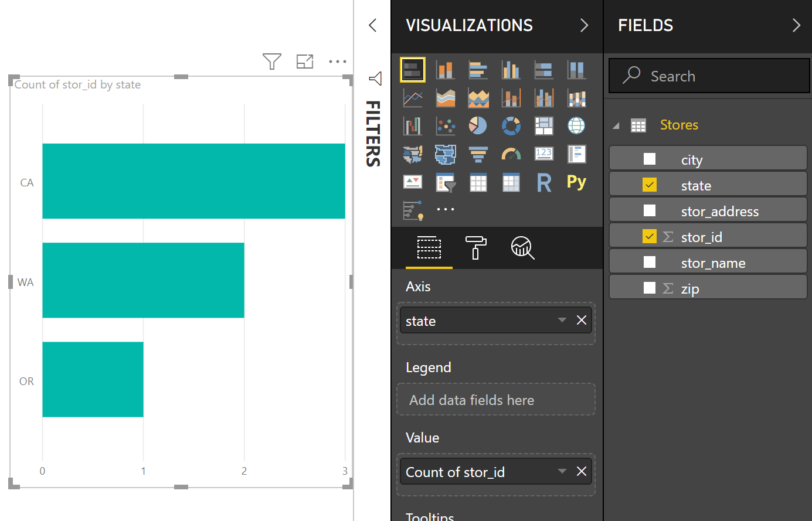This screenshot has height=521, width=812.
Task: Open the Analytics magnifier tab
Action: tap(522, 248)
